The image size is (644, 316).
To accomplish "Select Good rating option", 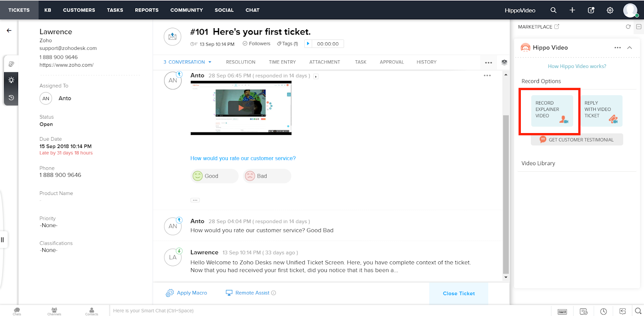I will [214, 176].
